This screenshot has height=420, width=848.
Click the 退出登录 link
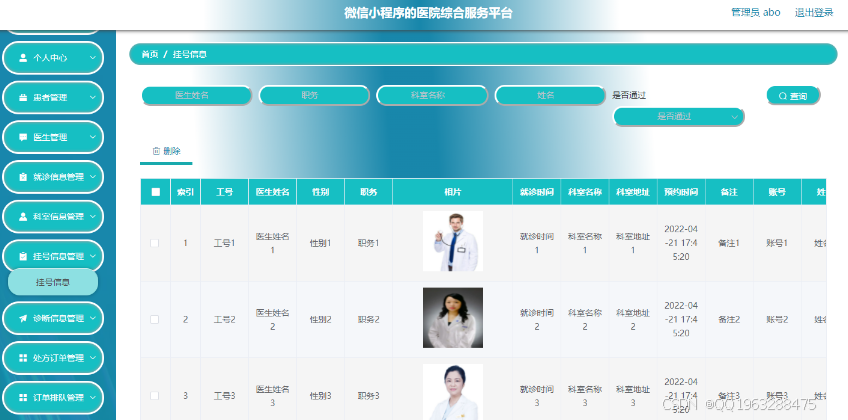tap(814, 12)
